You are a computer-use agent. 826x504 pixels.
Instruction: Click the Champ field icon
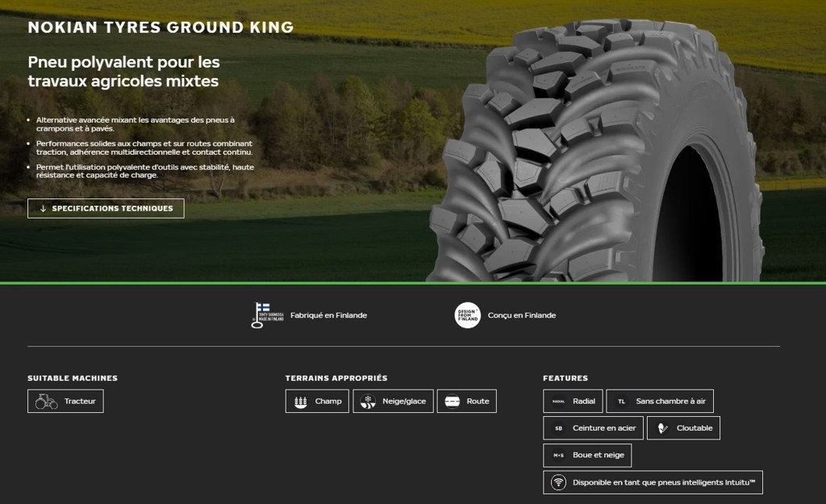click(x=301, y=402)
